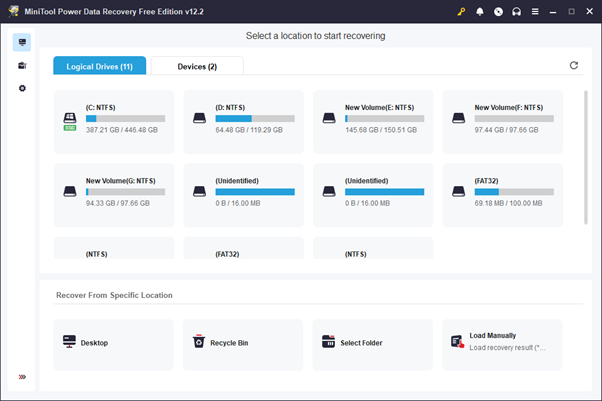Recover from Desktop location
The height and width of the screenshot is (401, 602).
(114, 343)
